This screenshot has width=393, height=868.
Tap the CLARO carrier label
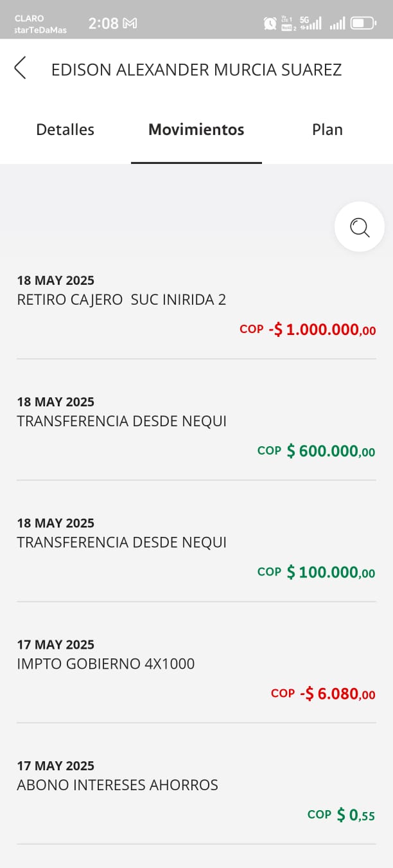coord(30,19)
